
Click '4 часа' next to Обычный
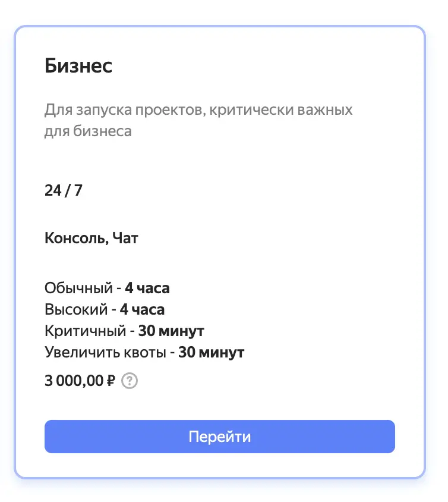[x=147, y=288]
